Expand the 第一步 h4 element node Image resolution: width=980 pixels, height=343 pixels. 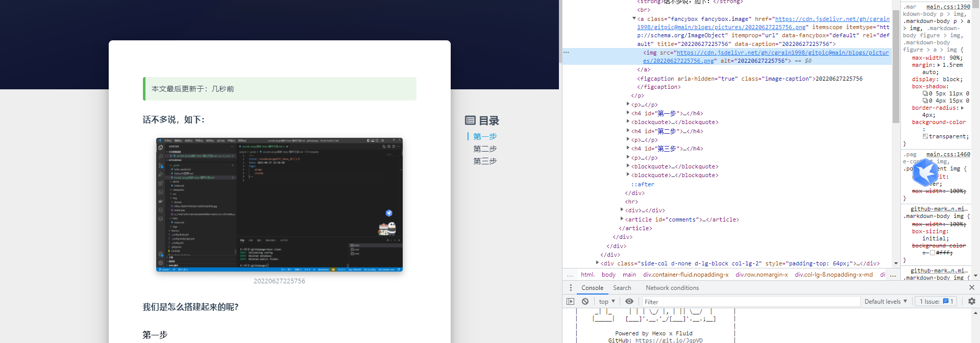(628, 113)
